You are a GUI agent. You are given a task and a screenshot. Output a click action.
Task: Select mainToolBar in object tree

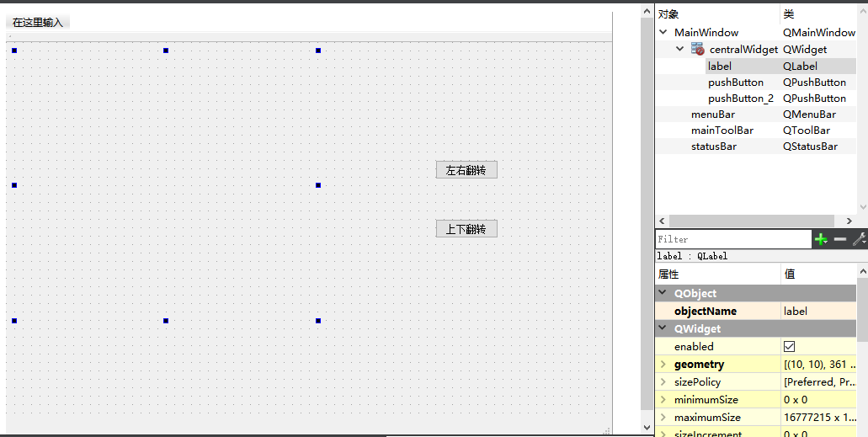(722, 131)
